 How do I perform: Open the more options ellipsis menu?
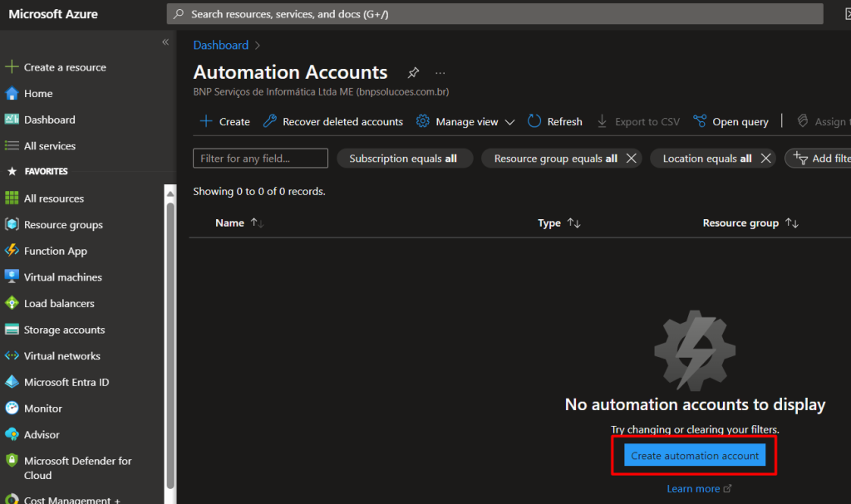(x=440, y=73)
